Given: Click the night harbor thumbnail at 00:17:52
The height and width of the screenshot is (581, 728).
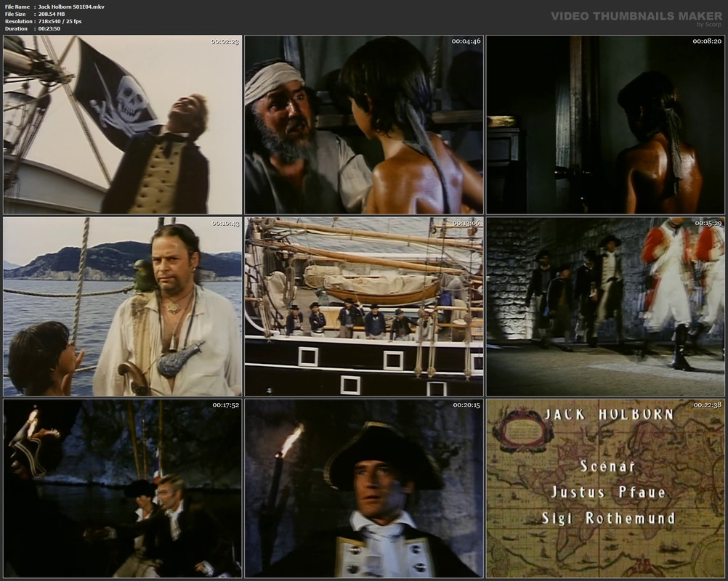Looking at the screenshot, I should 123,488.
